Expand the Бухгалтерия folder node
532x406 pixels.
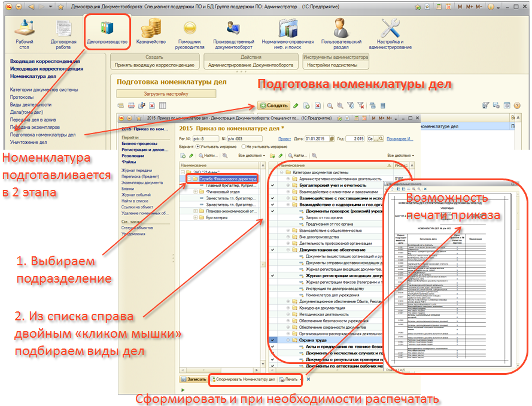195,219
